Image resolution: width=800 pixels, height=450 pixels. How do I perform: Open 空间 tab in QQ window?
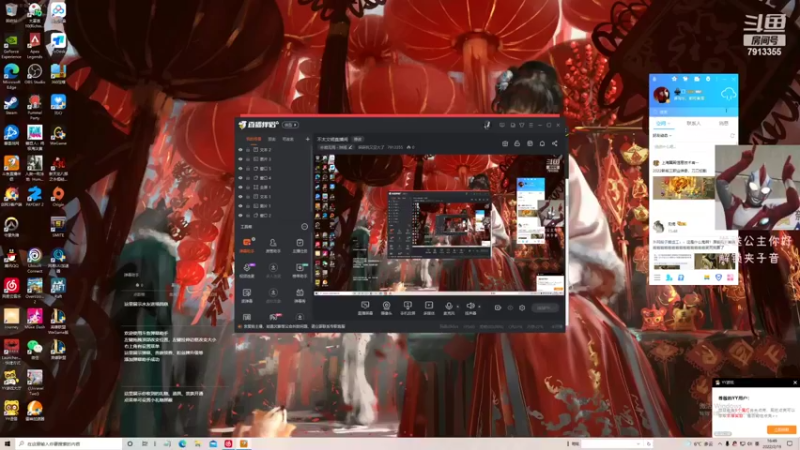pos(663,123)
